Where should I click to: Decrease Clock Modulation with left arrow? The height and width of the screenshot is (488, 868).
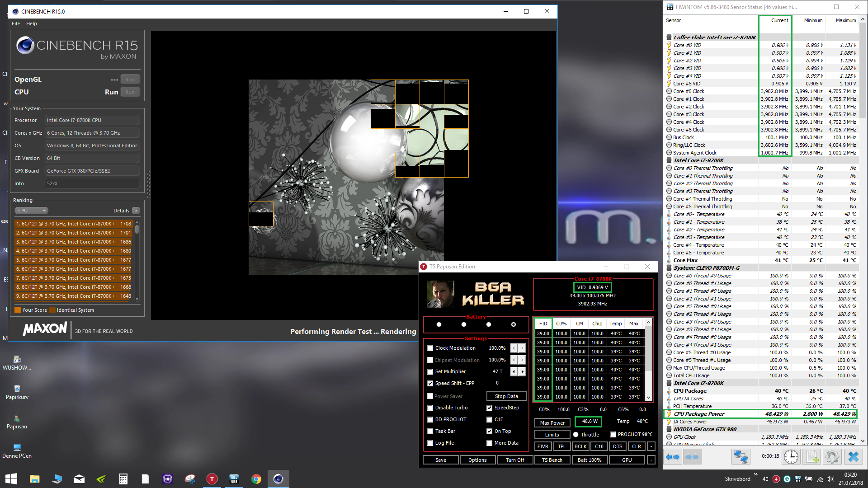[514, 348]
